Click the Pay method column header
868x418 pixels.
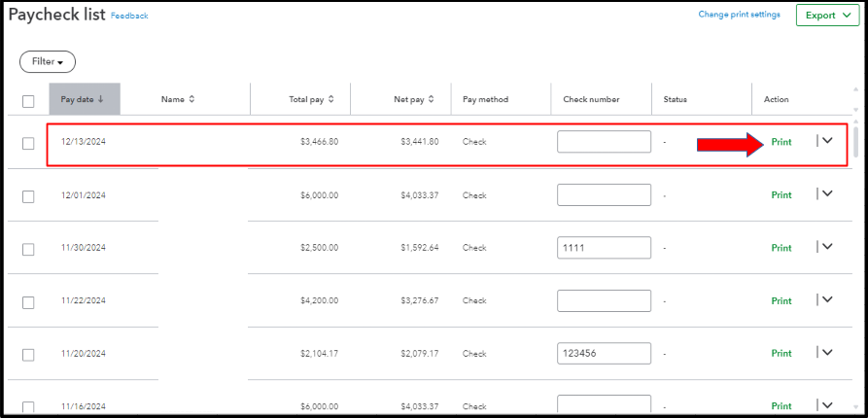(485, 99)
